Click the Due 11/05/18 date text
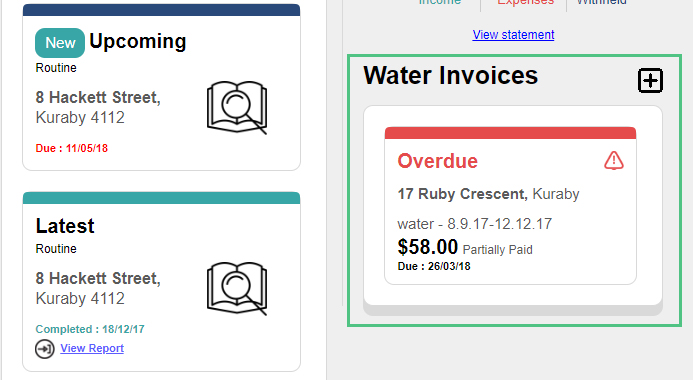This screenshot has width=693, height=380. [x=72, y=148]
